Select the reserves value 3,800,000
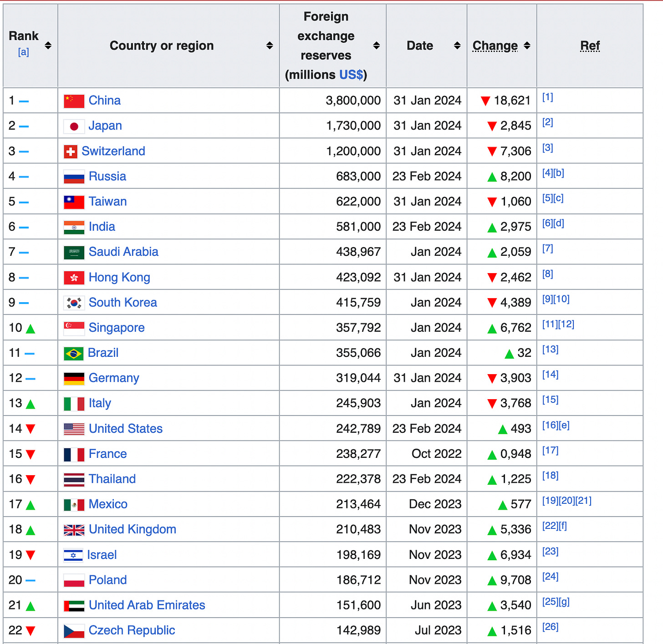Screen dimensions: 663x644 coord(353,101)
